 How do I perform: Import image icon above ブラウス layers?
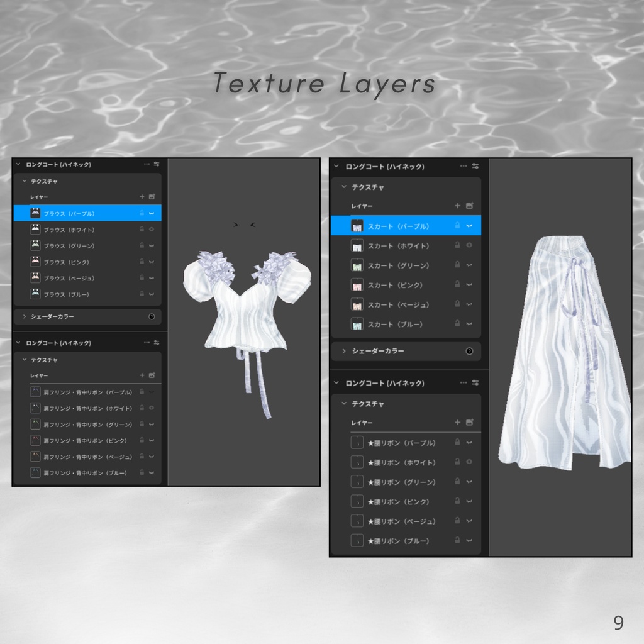[x=152, y=197]
